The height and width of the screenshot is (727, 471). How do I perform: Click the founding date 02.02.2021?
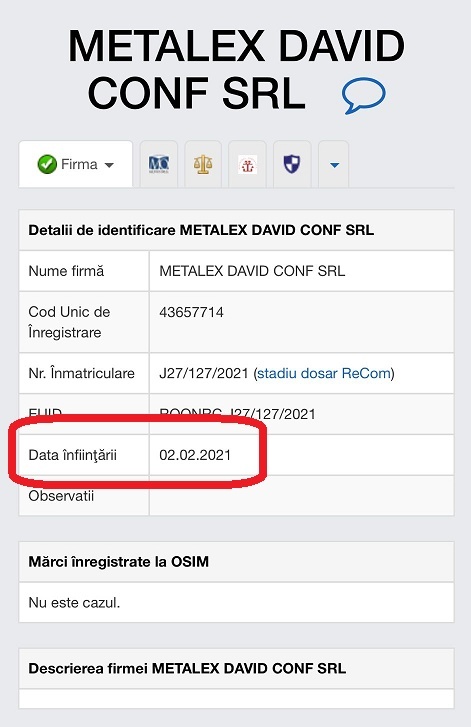coord(195,455)
